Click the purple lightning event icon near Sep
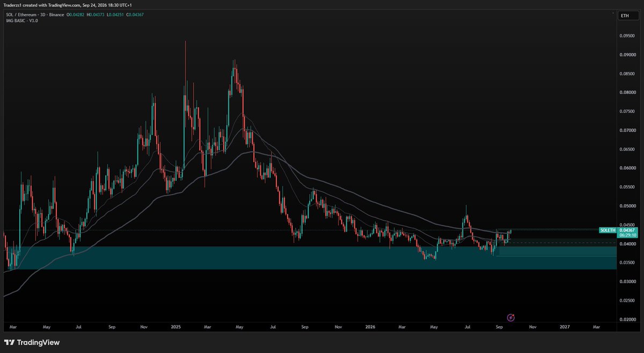The image size is (644, 353). (x=511, y=318)
